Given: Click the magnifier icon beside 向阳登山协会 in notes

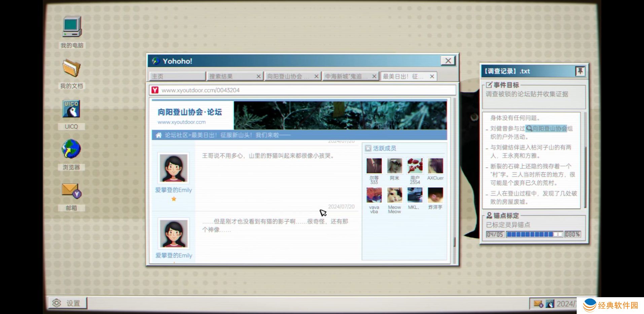Looking at the screenshot, I should click(529, 128).
